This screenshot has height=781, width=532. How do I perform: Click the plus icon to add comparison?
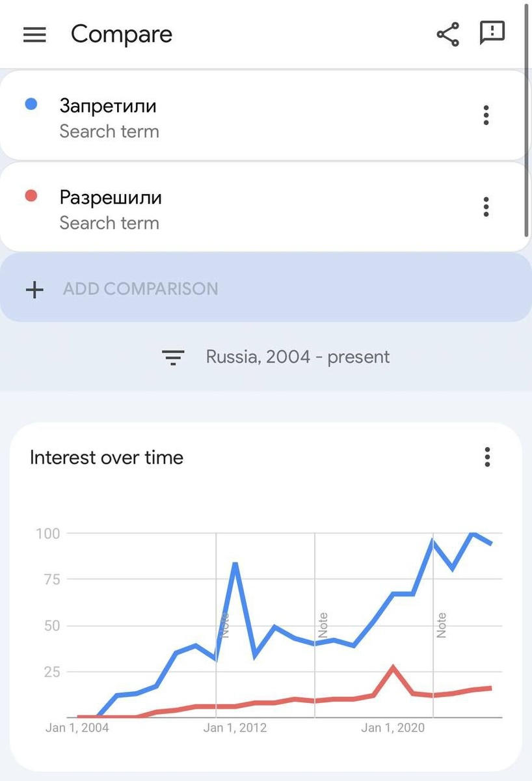[34, 289]
